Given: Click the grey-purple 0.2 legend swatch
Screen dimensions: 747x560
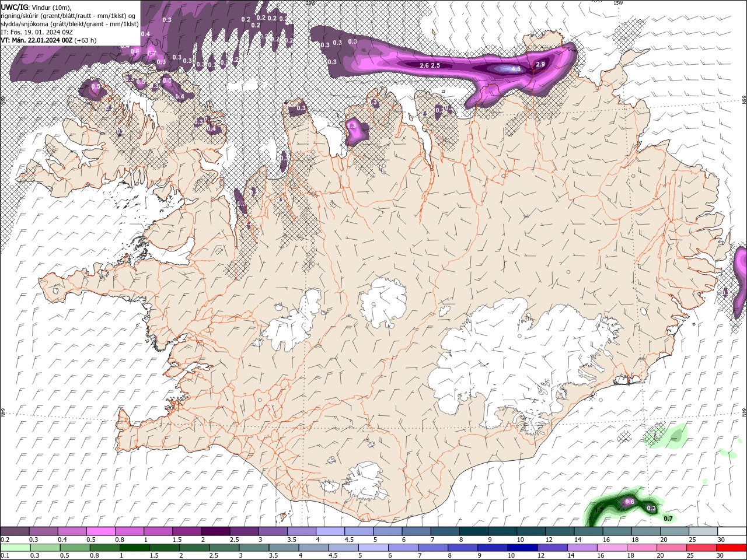Looking at the screenshot, I should point(15,531).
